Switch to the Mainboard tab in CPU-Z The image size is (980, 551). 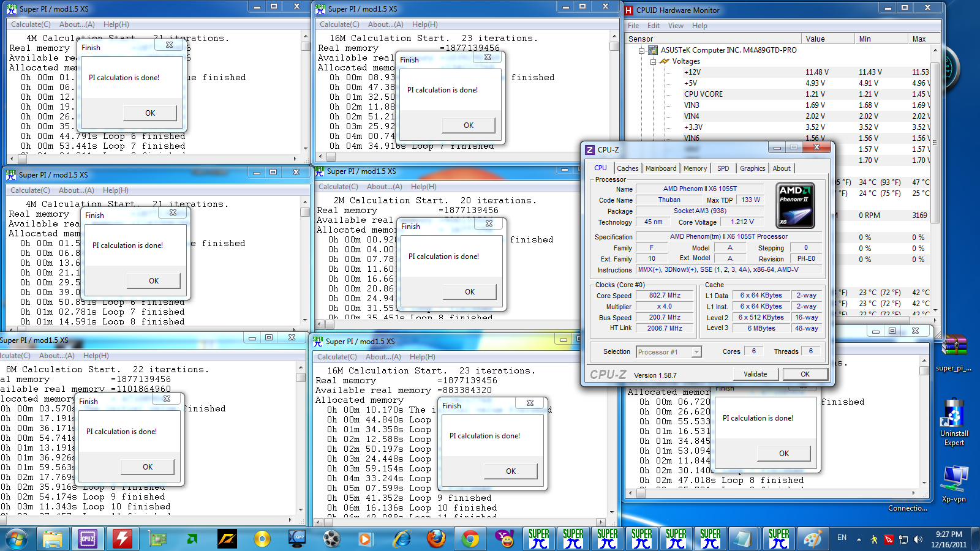(x=661, y=168)
